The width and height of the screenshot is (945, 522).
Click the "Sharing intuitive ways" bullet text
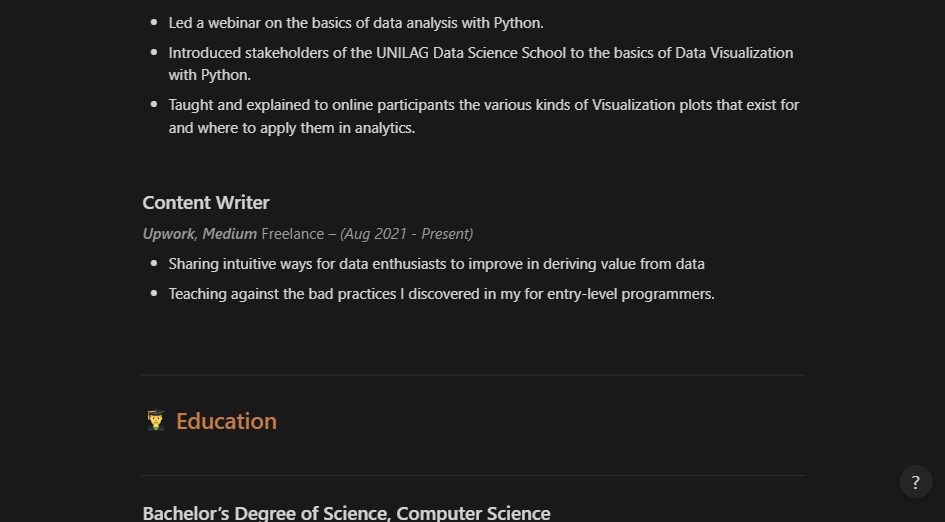tap(436, 264)
